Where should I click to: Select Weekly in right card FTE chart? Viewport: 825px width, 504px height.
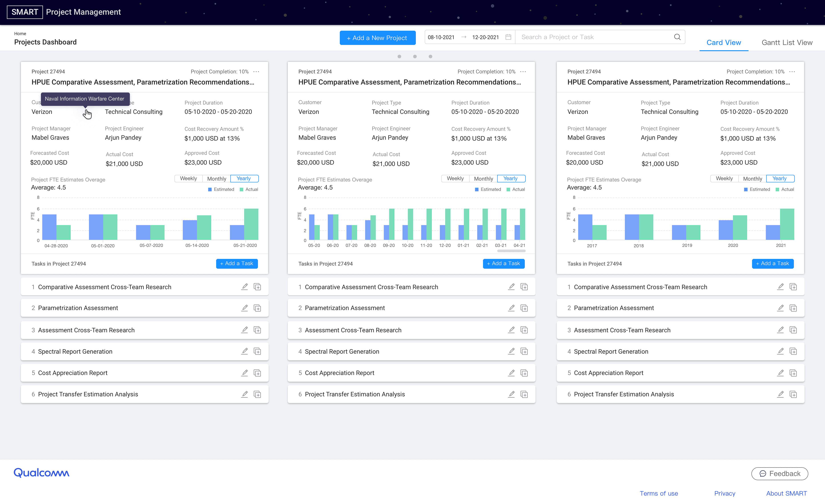[724, 179]
